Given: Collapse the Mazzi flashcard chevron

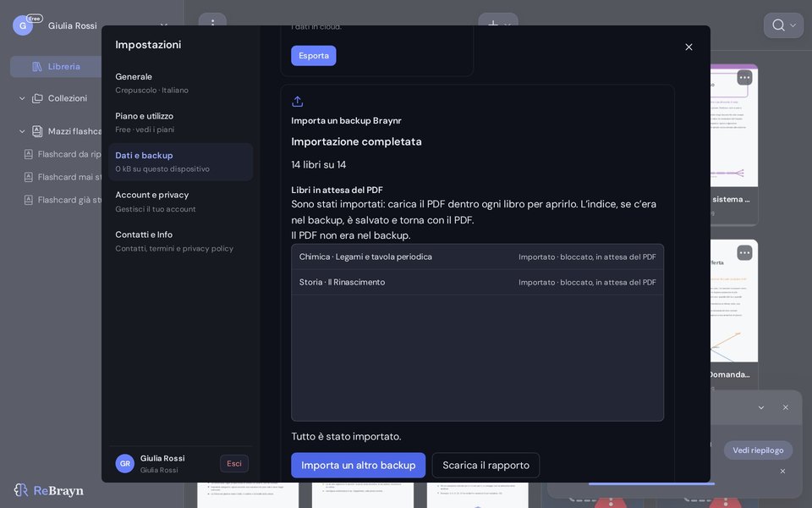Looking at the screenshot, I should [22, 131].
